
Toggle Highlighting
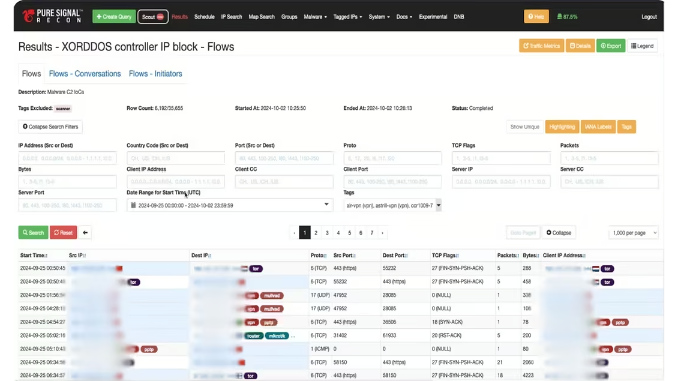tap(562, 127)
